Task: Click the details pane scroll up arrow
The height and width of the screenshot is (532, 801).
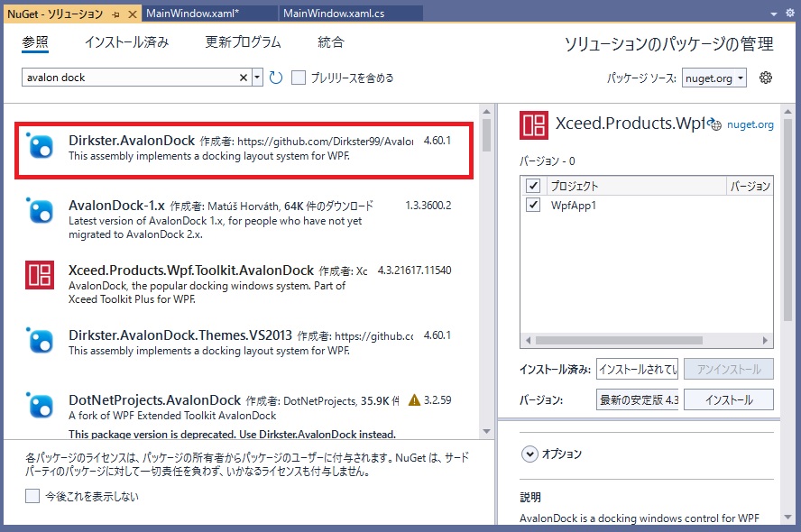Action: point(787,111)
